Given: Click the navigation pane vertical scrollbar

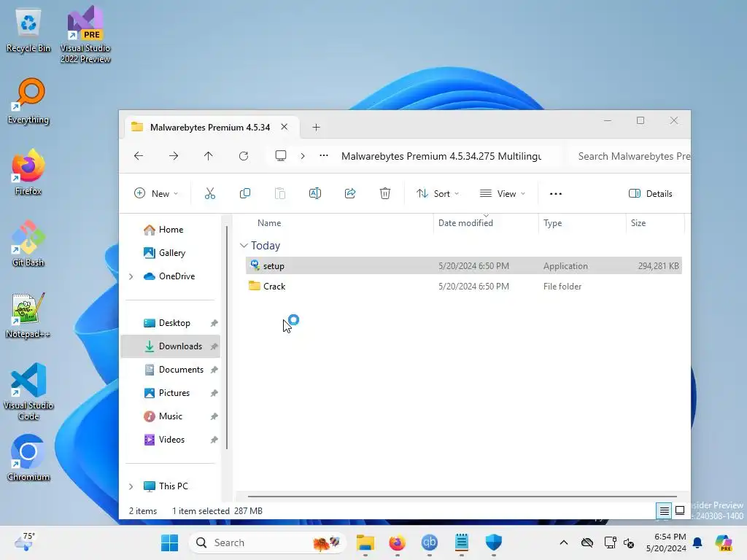Looking at the screenshot, I should click(x=227, y=337).
